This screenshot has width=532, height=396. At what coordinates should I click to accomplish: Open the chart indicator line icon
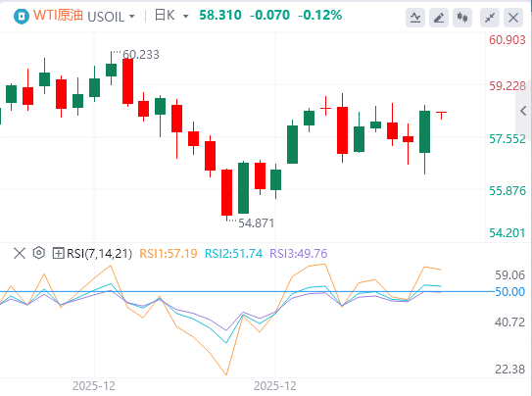tap(415, 18)
